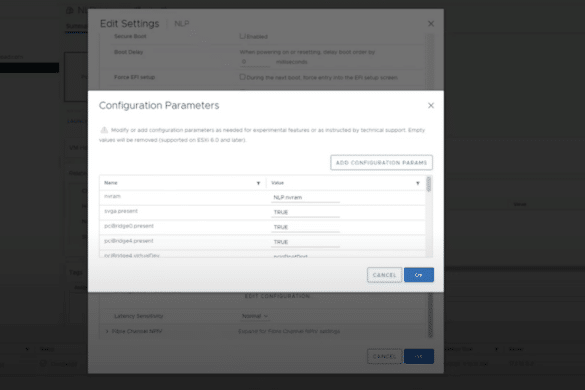Expand Fibre Channel NPIV section
The height and width of the screenshot is (390, 585).
pyautogui.click(x=107, y=331)
